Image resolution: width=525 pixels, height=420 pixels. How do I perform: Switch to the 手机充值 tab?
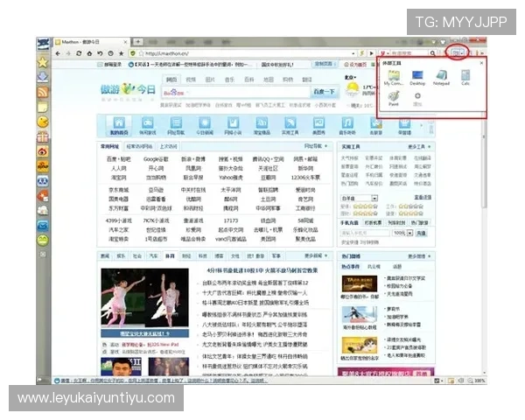(349, 223)
